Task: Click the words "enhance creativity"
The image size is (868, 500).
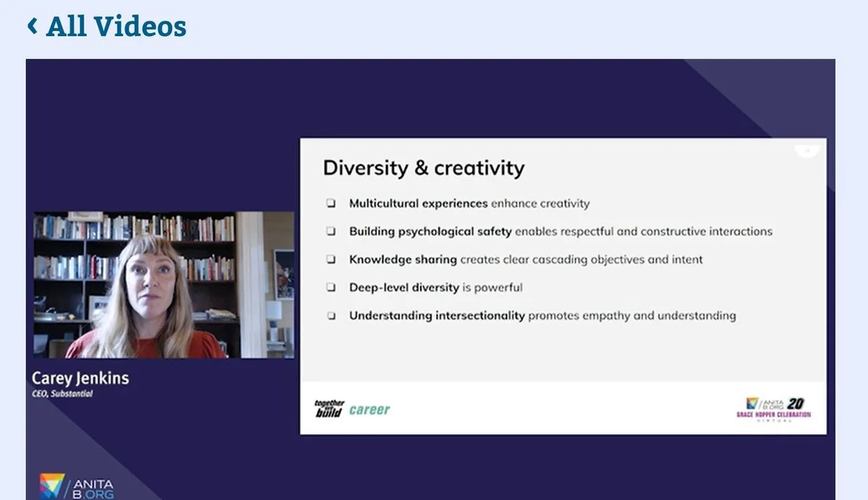Action: coord(540,203)
